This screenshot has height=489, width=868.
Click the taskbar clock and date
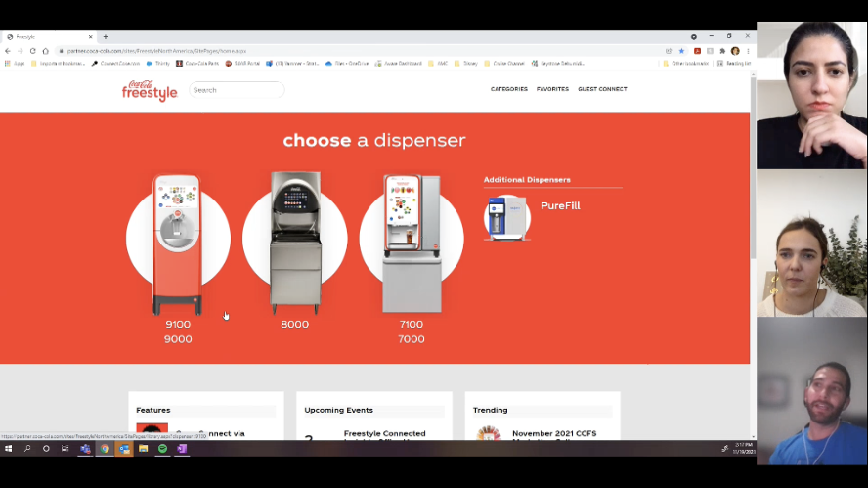(744, 449)
